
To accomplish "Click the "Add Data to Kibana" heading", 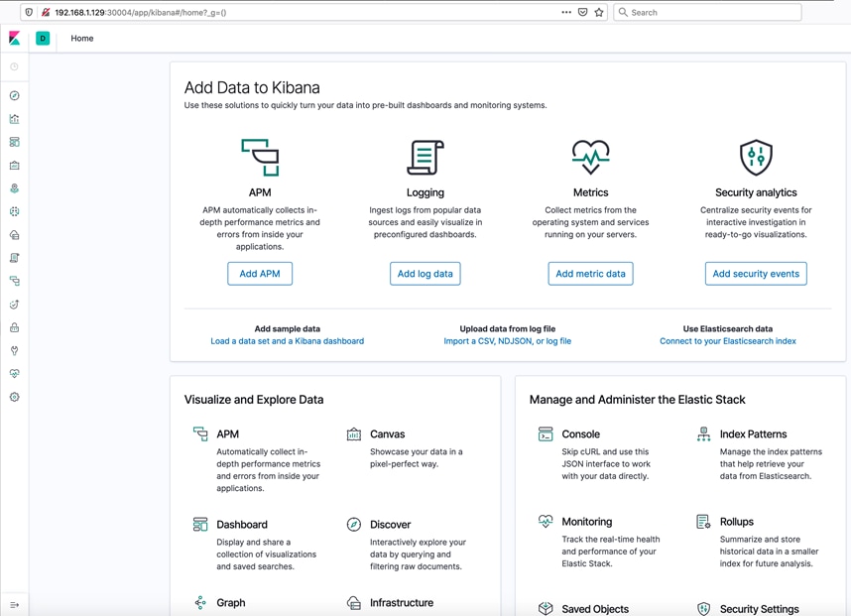I will click(x=252, y=87).
